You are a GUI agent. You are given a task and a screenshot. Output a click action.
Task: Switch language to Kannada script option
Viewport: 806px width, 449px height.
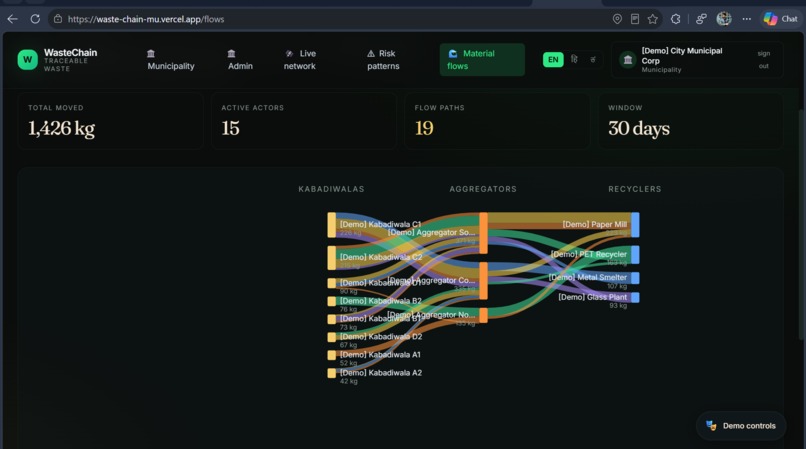tap(593, 60)
